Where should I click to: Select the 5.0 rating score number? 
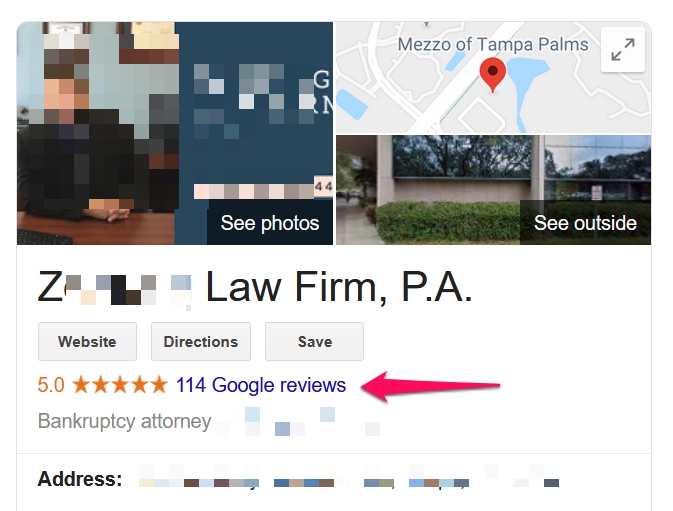[51, 385]
